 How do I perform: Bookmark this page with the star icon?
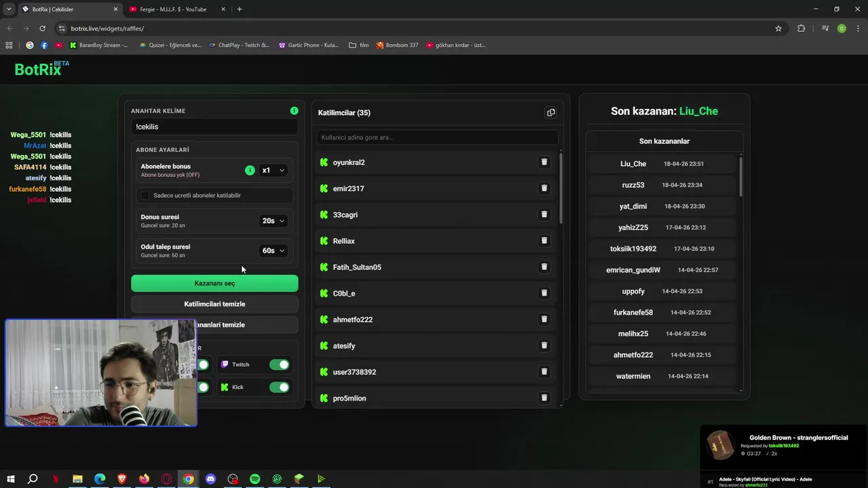778,28
